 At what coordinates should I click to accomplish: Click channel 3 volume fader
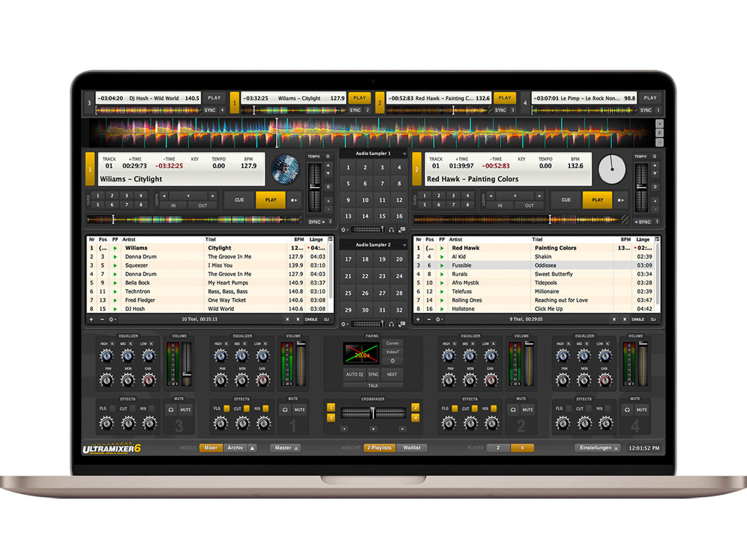(x=187, y=375)
